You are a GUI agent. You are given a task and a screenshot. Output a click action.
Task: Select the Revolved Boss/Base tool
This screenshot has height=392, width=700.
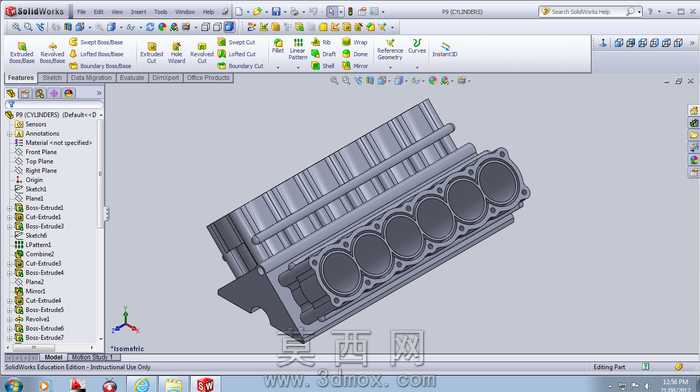(x=52, y=52)
